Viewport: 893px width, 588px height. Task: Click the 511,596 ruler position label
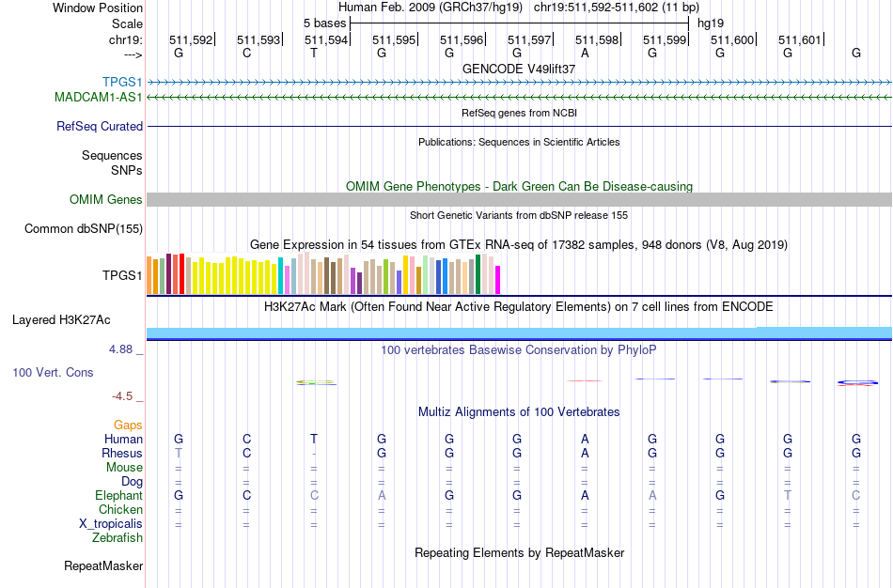462,39
